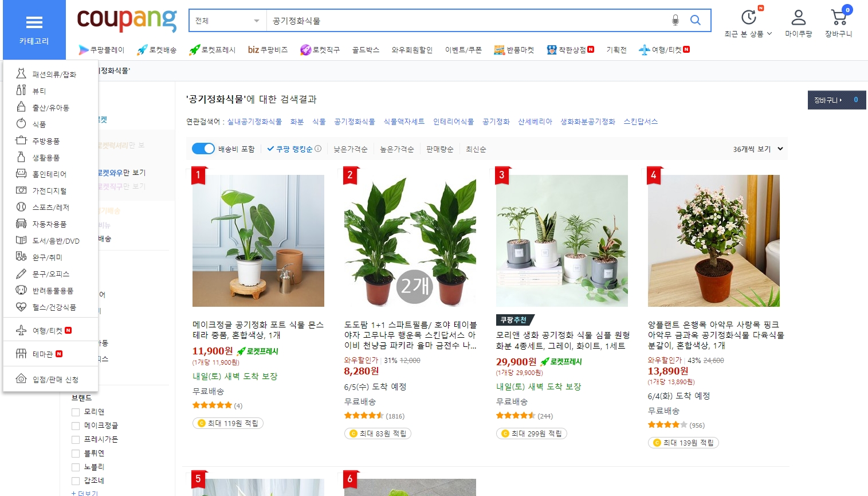
Task: Check the 프레시가든 brand checkbox
Action: tap(75, 439)
